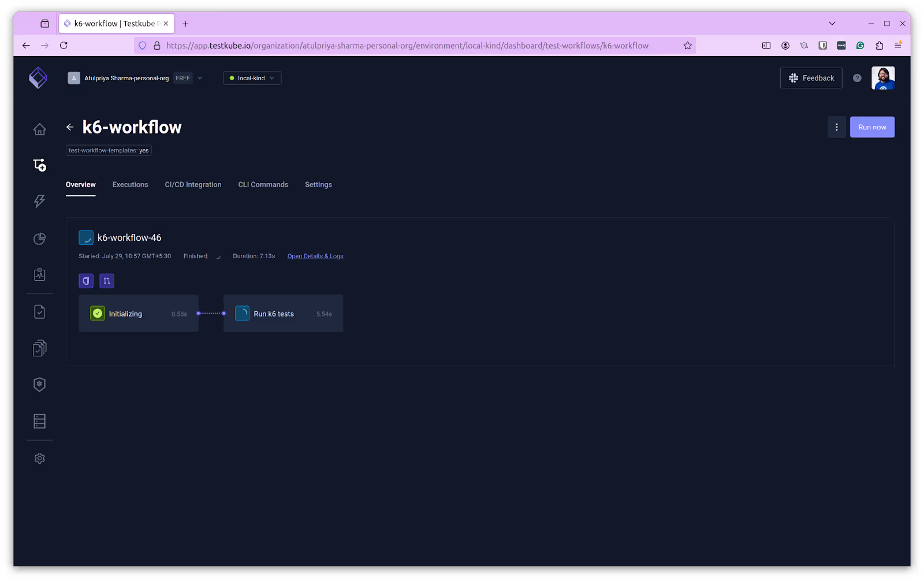
Task: Click the Grammarly extension icon
Action: (x=860, y=45)
